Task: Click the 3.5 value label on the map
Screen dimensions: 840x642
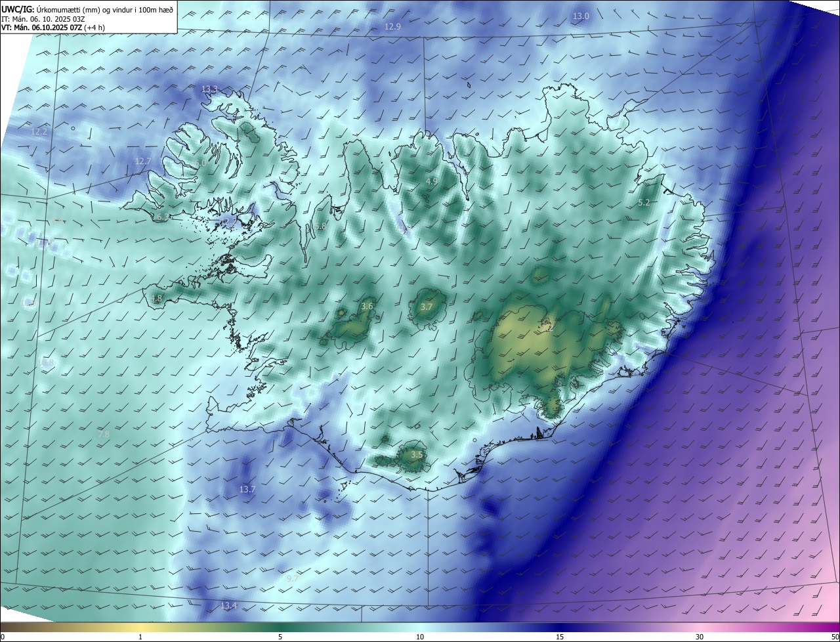Action: pos(417,455)
